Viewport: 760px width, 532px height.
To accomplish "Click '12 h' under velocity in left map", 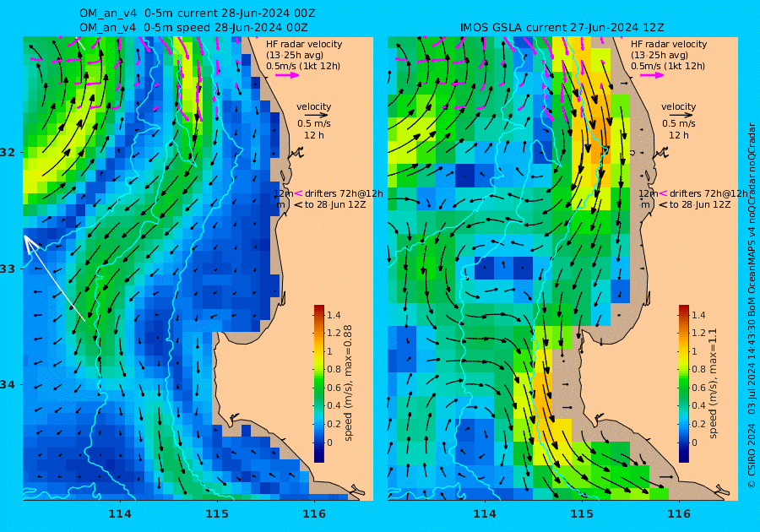I will coord(313,135).
